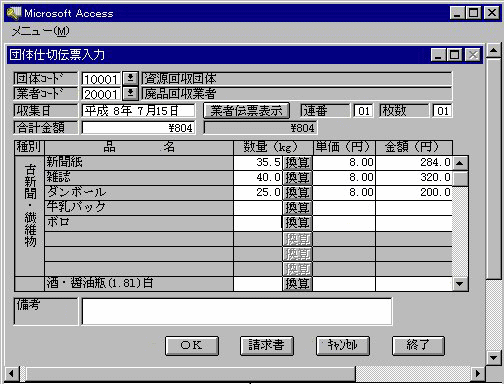Click the OK button

tap(192, 346)
